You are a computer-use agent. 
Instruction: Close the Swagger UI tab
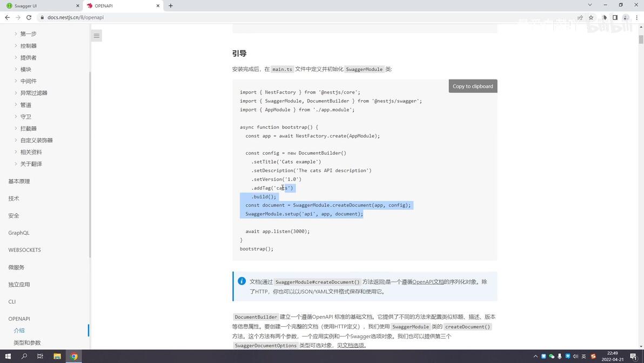[x=78, y=6]
